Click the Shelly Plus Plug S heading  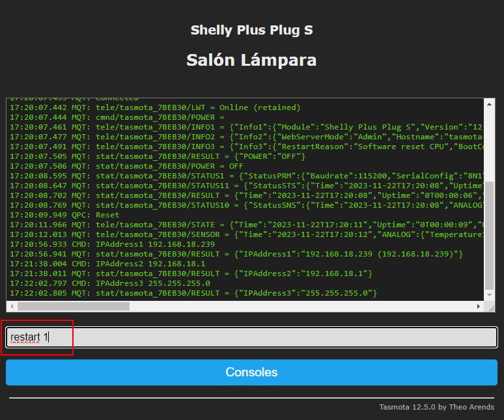point(251,31)
